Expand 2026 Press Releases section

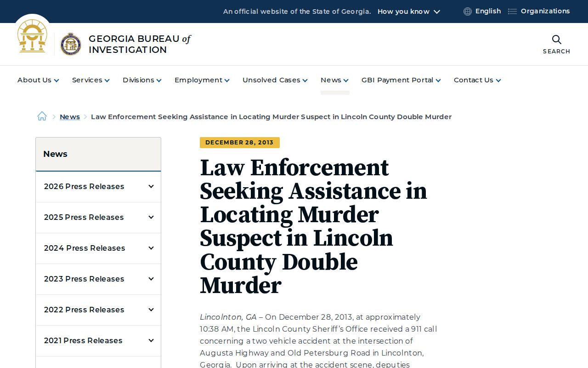pos(98,187)
